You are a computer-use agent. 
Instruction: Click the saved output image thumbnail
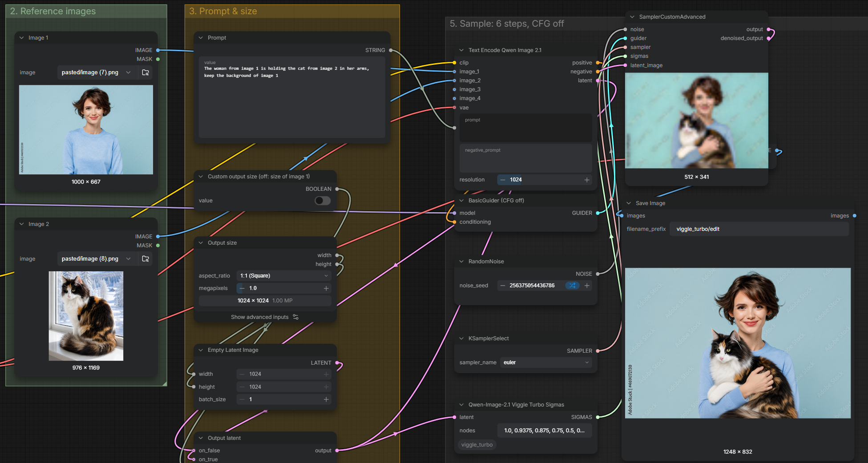coord(738,343)
